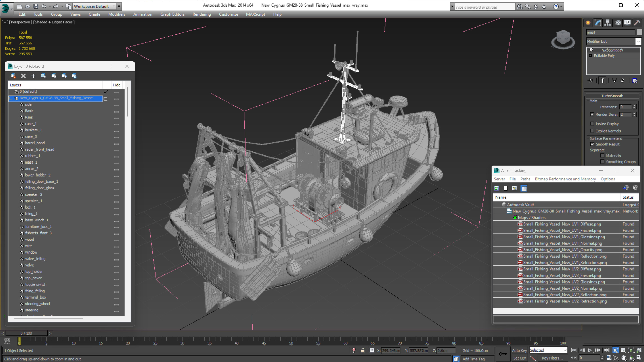Click Configure Modifier Sets icon
Image resolution: width=644 pixels, height=362 pixels.
tap(635, 81)
